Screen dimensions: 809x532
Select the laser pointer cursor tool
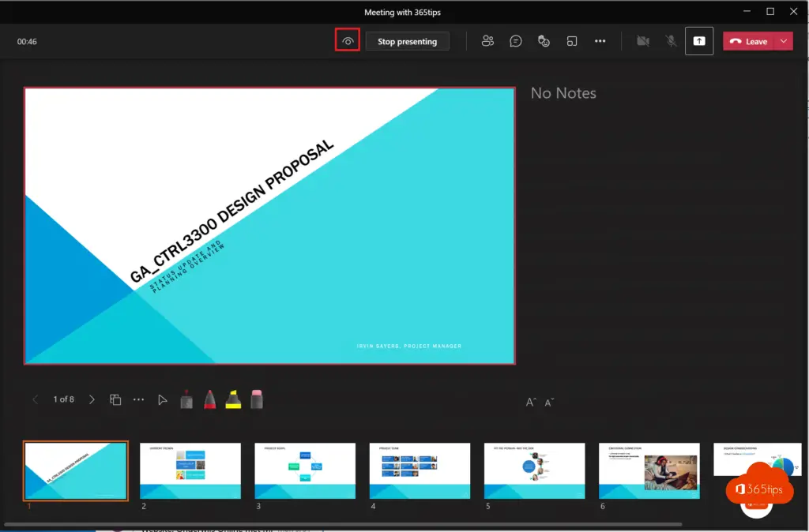[162, 399]
